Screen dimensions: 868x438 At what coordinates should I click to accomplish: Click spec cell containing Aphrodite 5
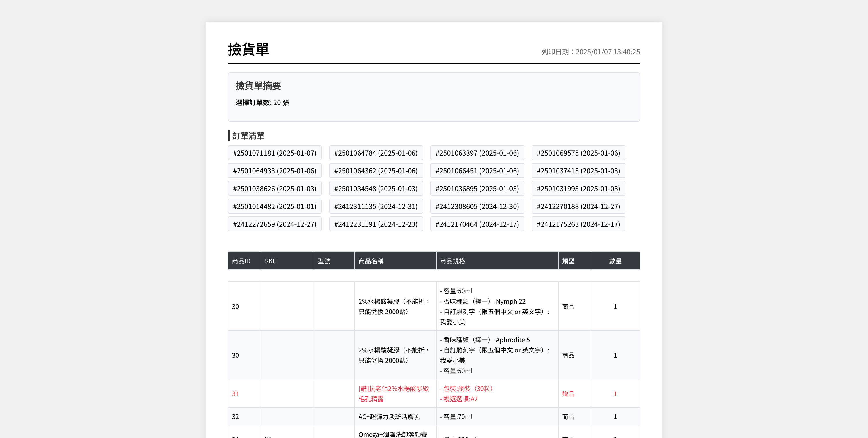click(497, 355)
